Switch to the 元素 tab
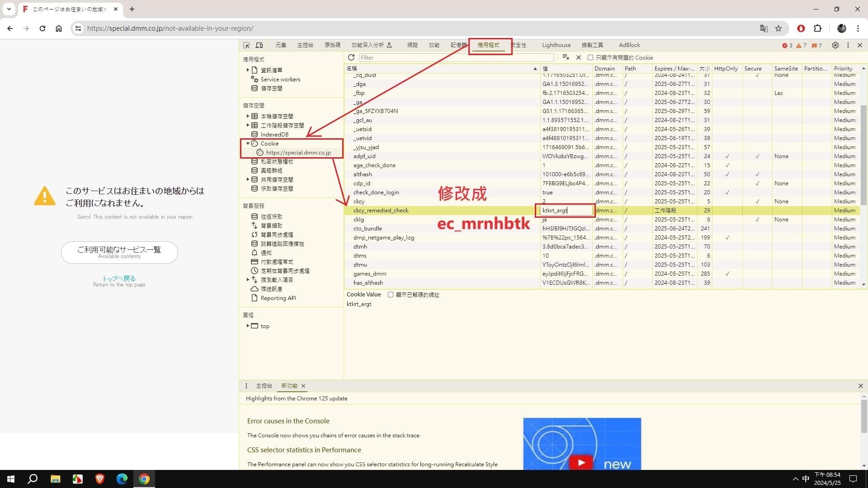Viewport: 868px width, 488px height. coord(281,45)
